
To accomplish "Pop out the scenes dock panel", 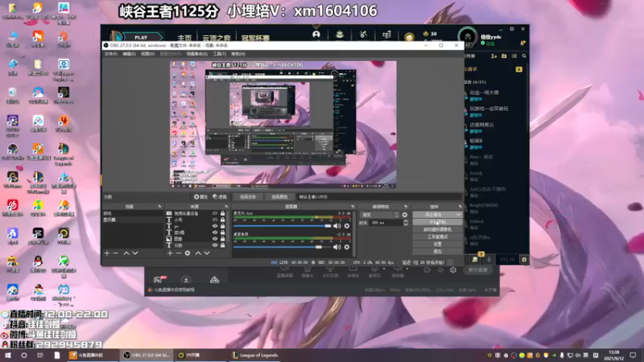I will click(x=159, y=207).
